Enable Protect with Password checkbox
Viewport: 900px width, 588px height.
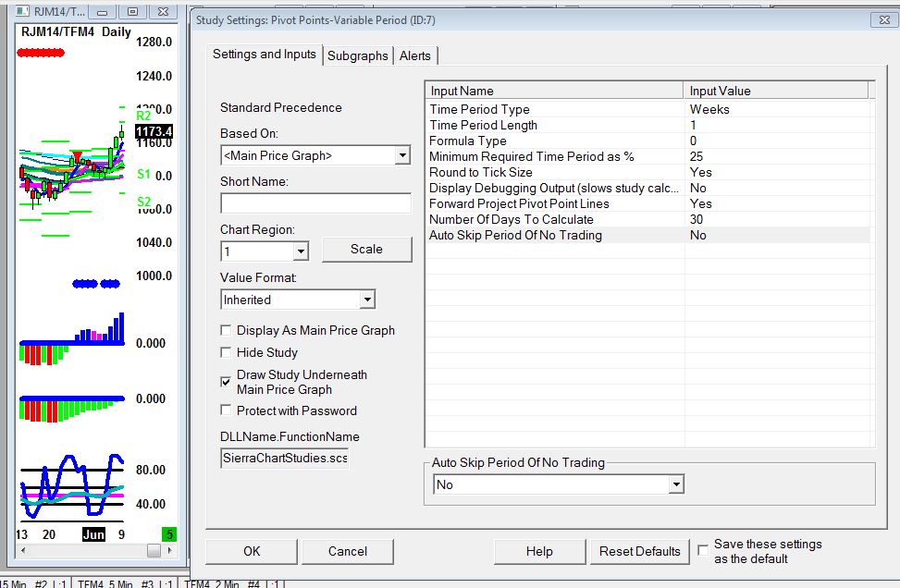[x=226, y=410]
